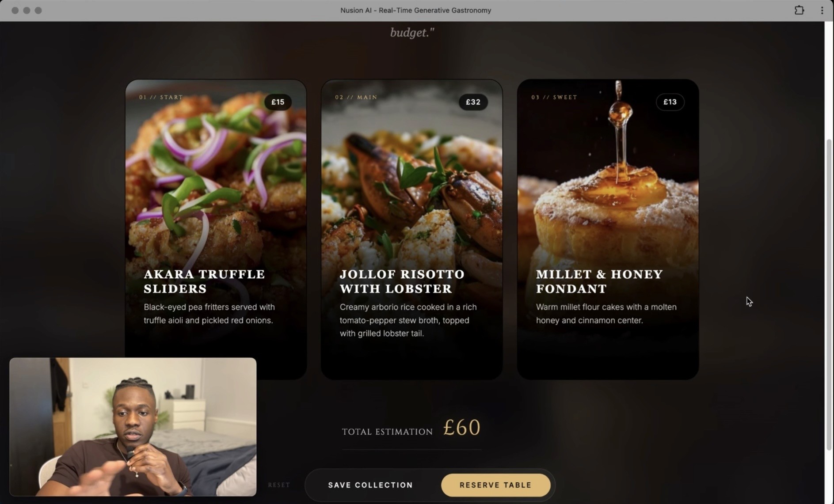Click the £32 price badge
Image resolution: width=834 pixels, height=504 pixels.
point(473,102)
